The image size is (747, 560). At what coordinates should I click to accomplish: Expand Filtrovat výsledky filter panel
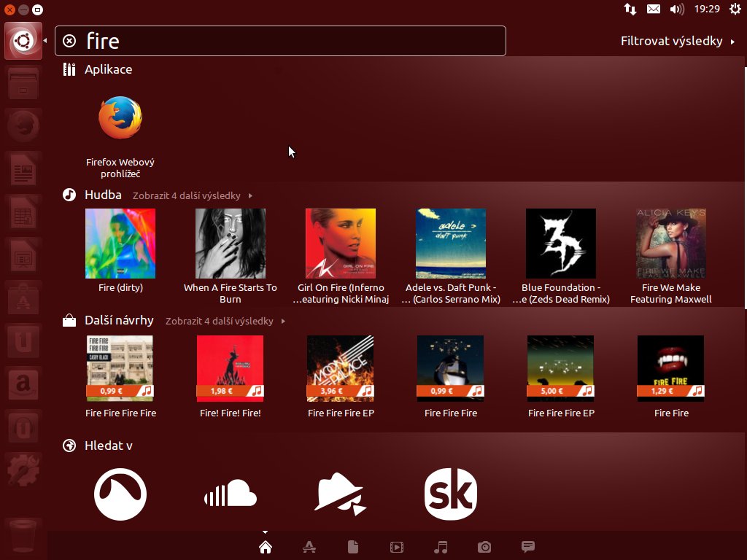pyautogui.click(x=678, y=41)
